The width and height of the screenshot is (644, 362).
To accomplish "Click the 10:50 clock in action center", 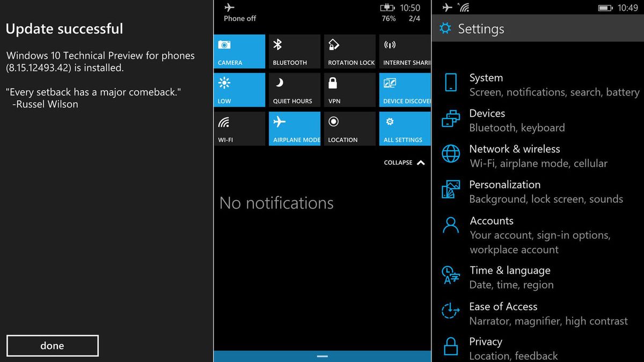I will pyautogui.click(x=410, y=8).
